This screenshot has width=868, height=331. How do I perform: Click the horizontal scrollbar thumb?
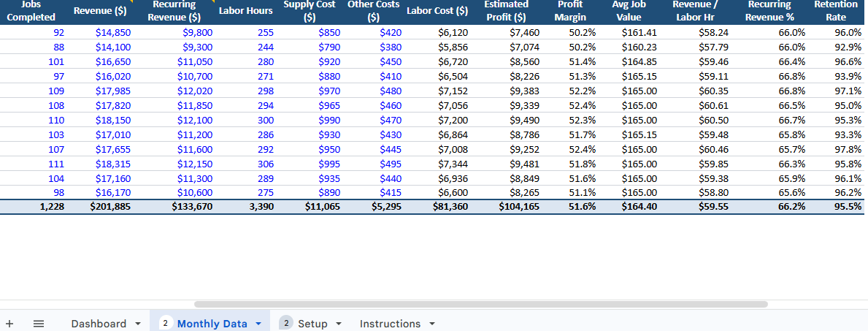click(x=480, y=305)
